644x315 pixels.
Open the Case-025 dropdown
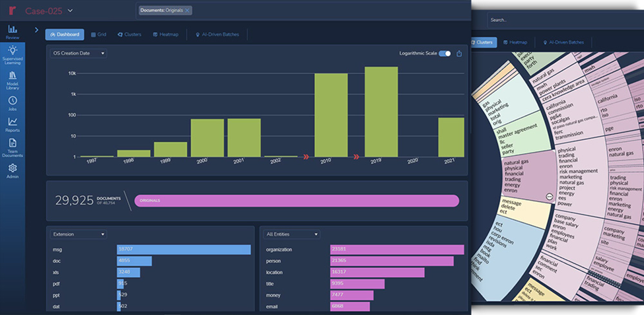tap(70, 11)
